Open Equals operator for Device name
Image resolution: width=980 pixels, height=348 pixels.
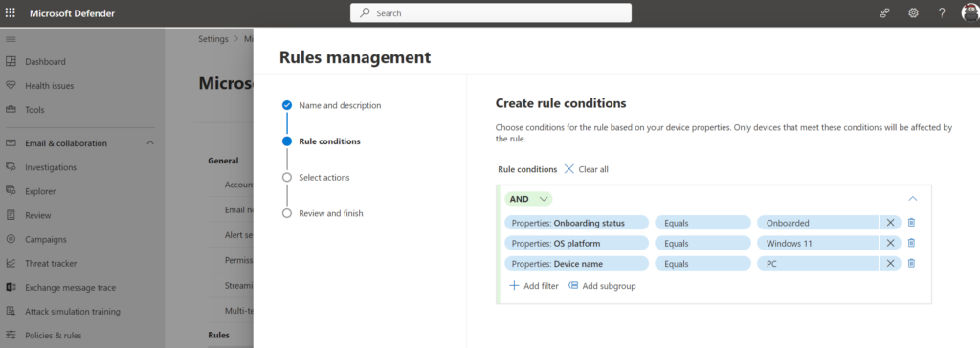702,264
